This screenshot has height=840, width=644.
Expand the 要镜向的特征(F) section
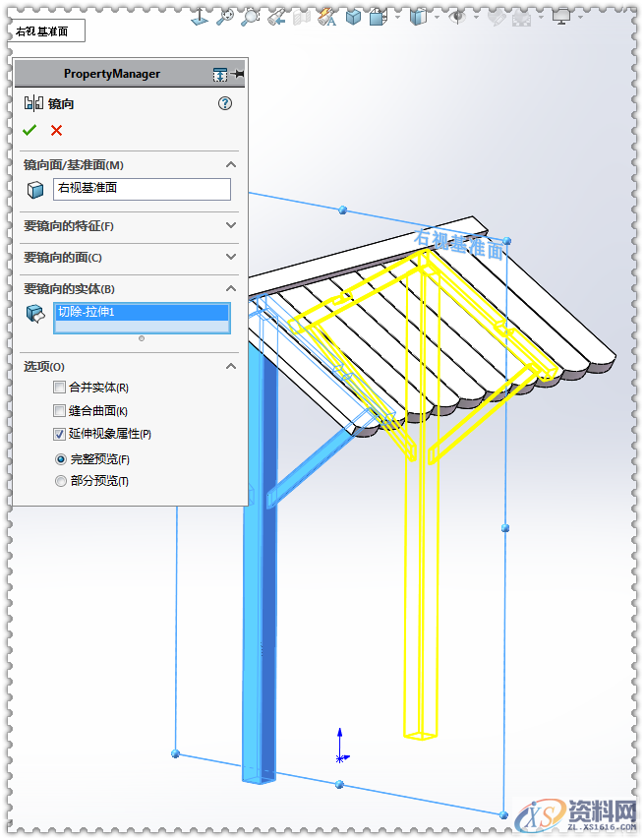tap(231, 225)
